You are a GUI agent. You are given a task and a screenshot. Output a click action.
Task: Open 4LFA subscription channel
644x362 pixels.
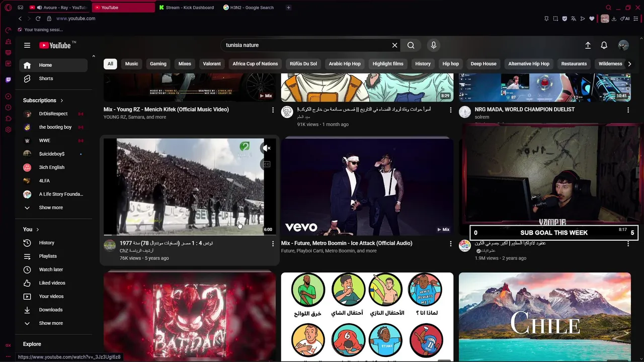[x=53, y=180]
